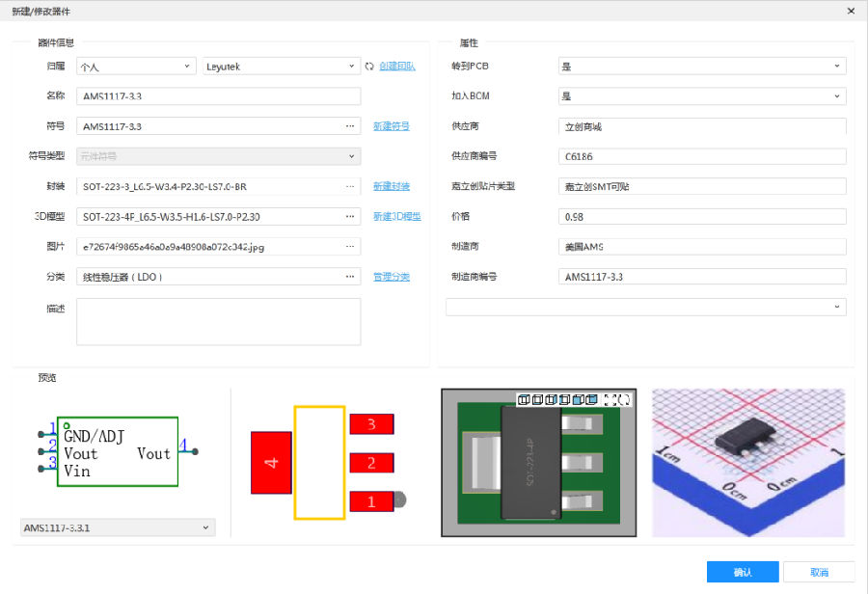Click the 新建3D模型 link
The image size is (868, 594).
tap(397, 216)
